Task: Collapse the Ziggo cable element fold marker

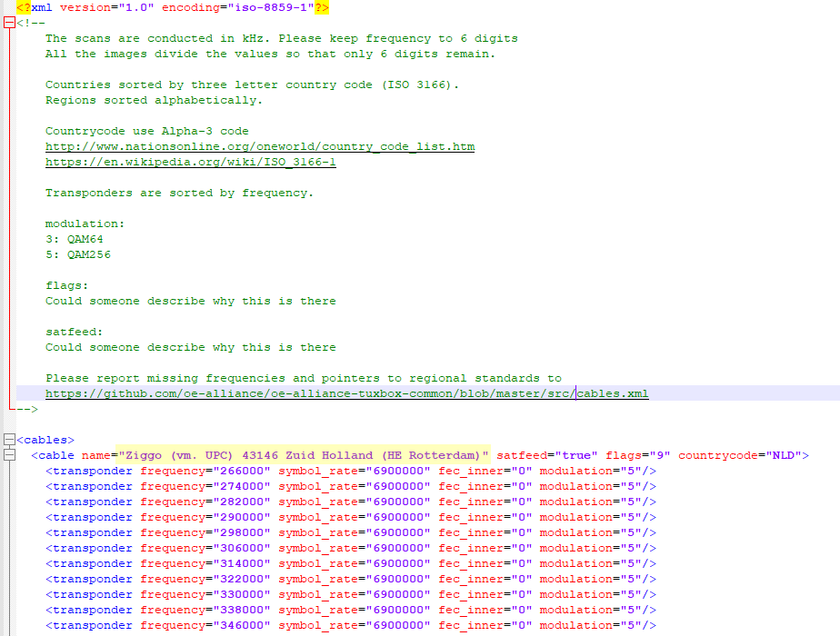Action: click(x=9, y=455)
